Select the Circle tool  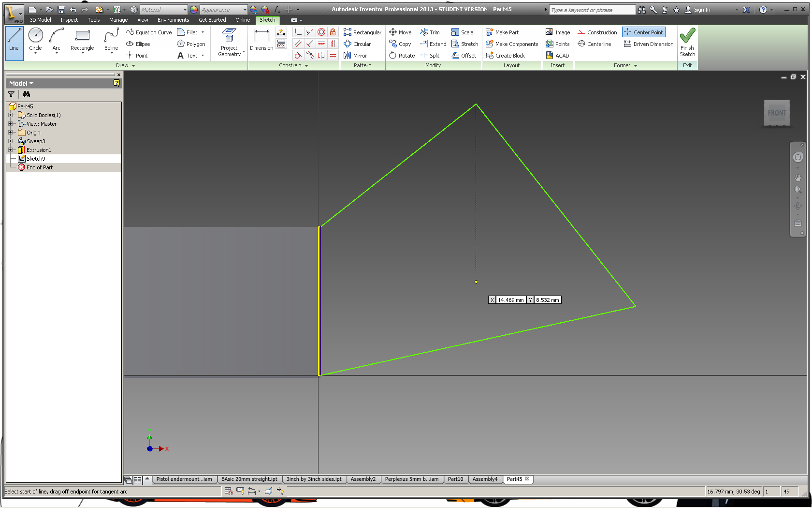pos(35,40)
